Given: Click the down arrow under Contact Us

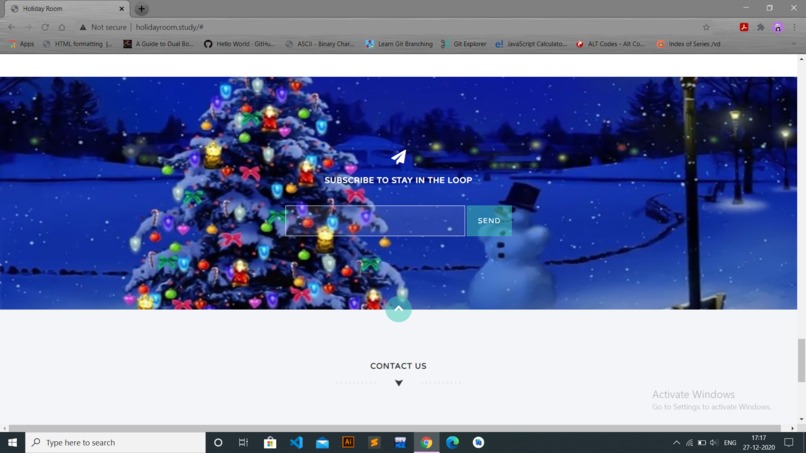Looking at the screenshot, I should [398, 383].
